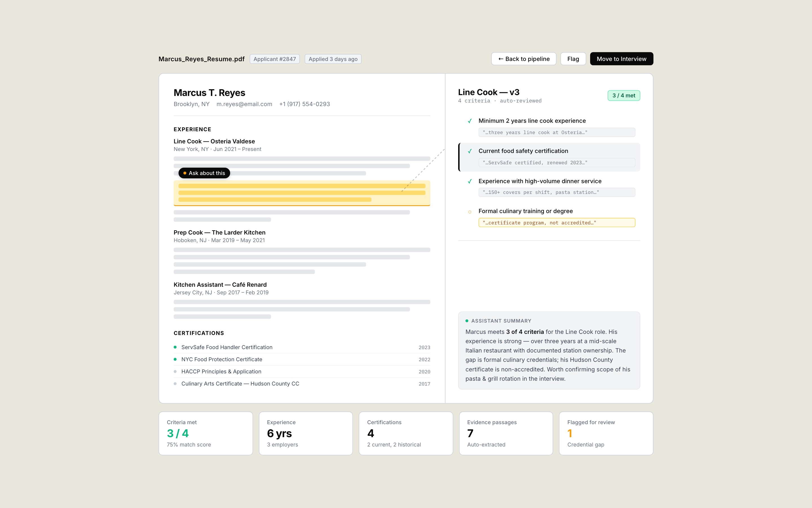Select HACCP Principles & Application row
Screen dimensions: 812x508
(x=302, y=371)
